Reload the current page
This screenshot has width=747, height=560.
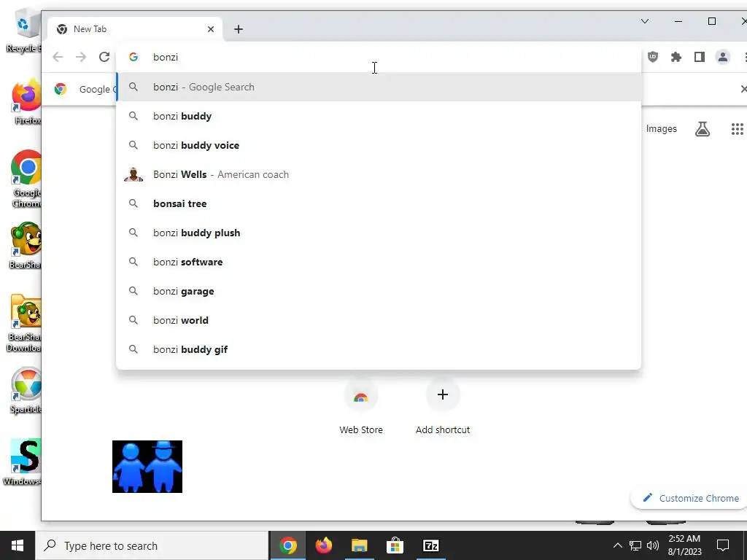tap(104, 57)
